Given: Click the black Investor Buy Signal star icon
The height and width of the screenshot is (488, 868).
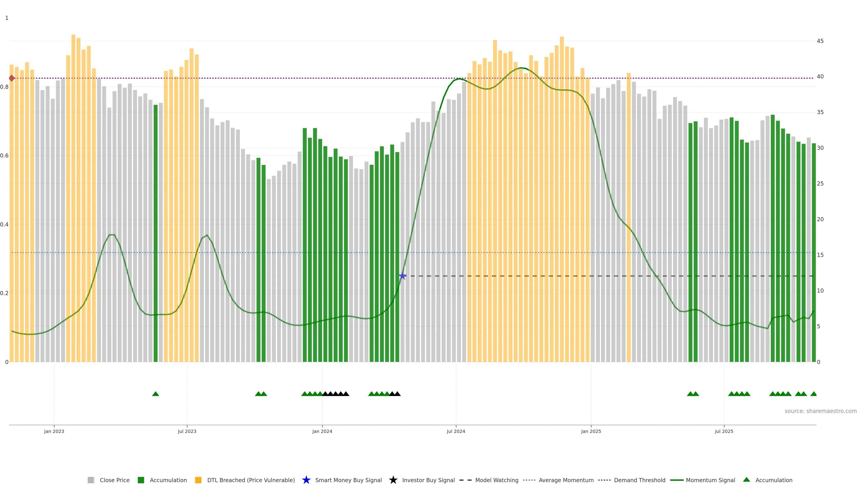Looking at the screenshot, I should click(x=393, y=480).
